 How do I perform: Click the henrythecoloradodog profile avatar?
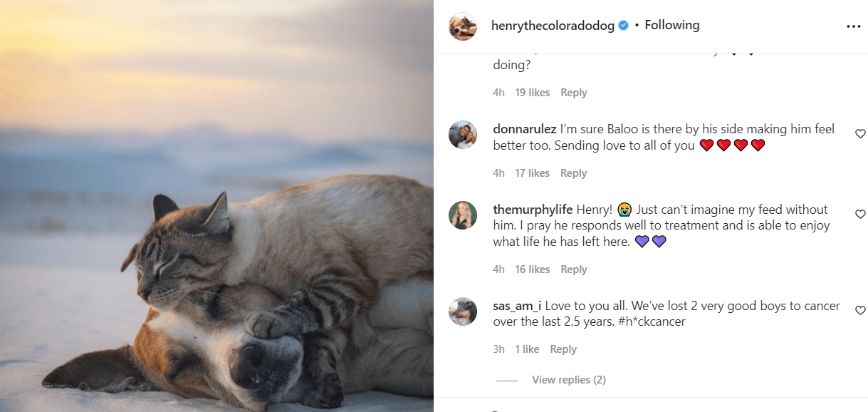(463, 26)
